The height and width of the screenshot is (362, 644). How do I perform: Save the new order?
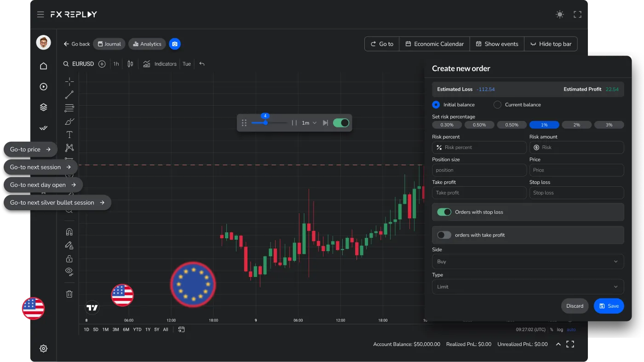pos(609,306)
